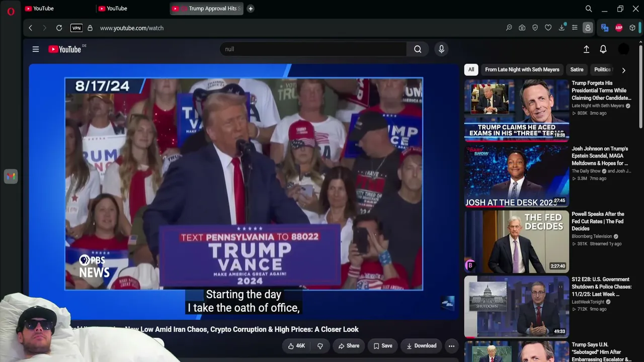
Task: Filter by From Late Night with Seth Meyers
Action: coord(522,70)
